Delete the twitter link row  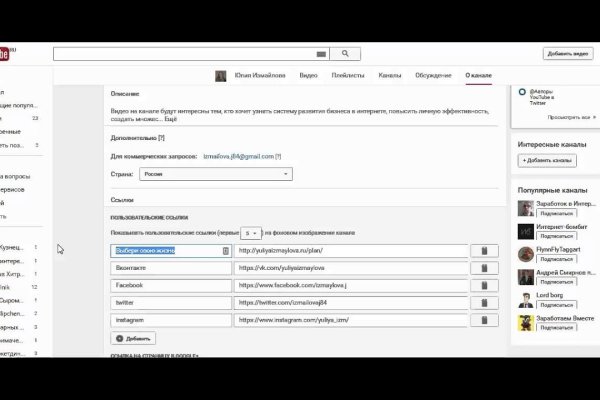click(484, 303)
